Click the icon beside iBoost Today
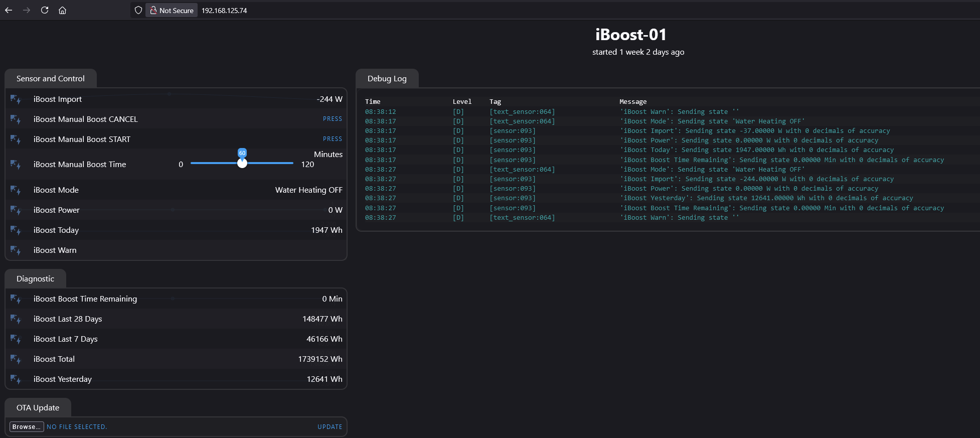Image resolution: width=980 pixels, height=438 pixels. (16, 230)
